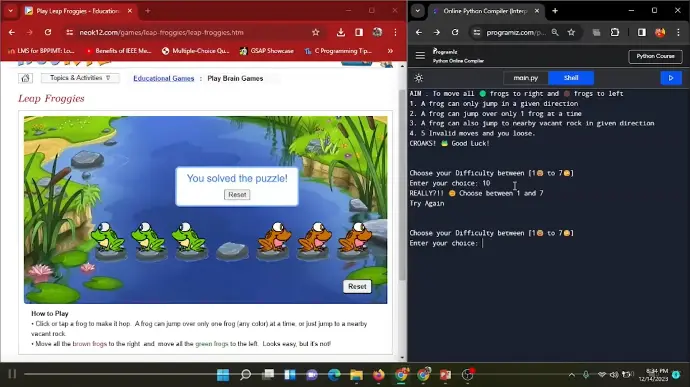Click the Enter your choice prompt line in the shell
Viewport: 690px width, 387px height.
click(444, 243)
